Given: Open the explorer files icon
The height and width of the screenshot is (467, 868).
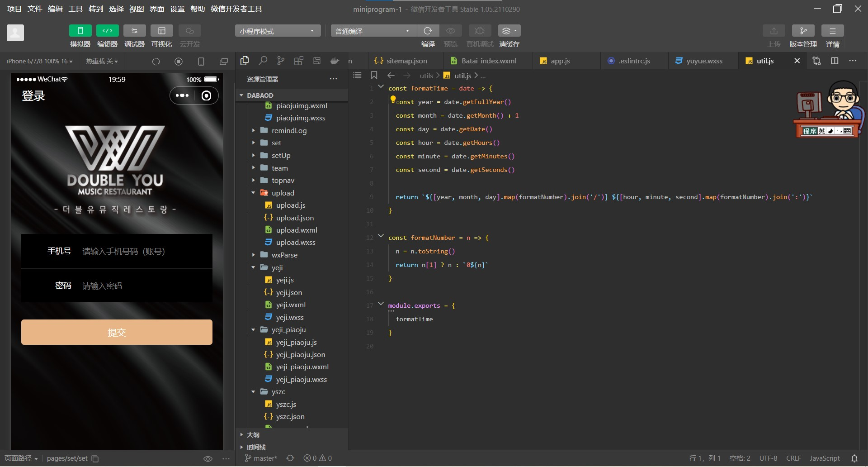Looking at the screenshot, I should [245, 61].
